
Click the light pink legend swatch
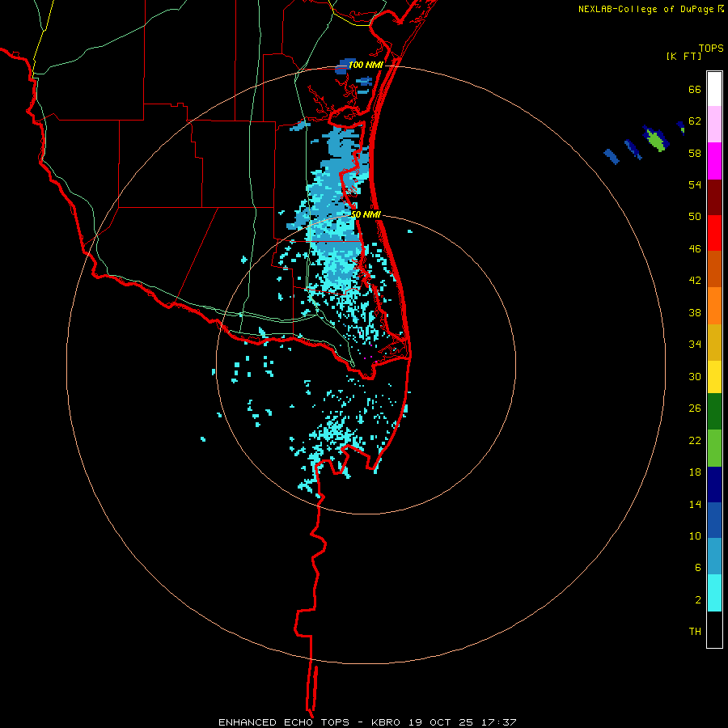click(714, 124)
